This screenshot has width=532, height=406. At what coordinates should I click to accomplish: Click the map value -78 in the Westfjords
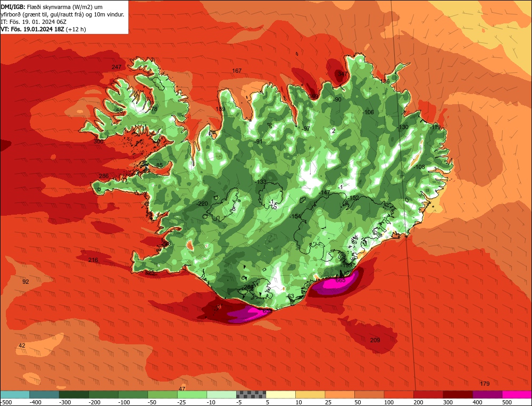pos(153,109)
